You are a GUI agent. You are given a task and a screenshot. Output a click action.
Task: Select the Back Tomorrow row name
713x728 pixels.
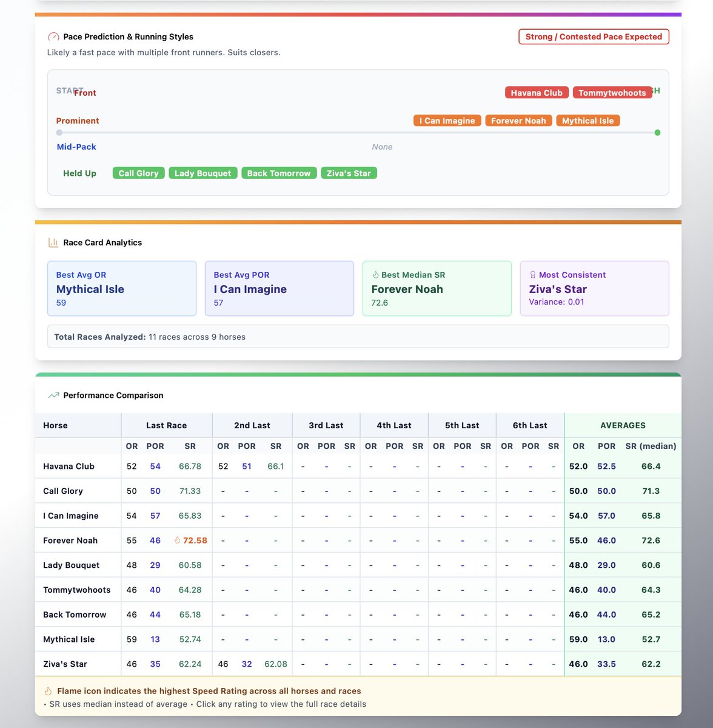75,615
